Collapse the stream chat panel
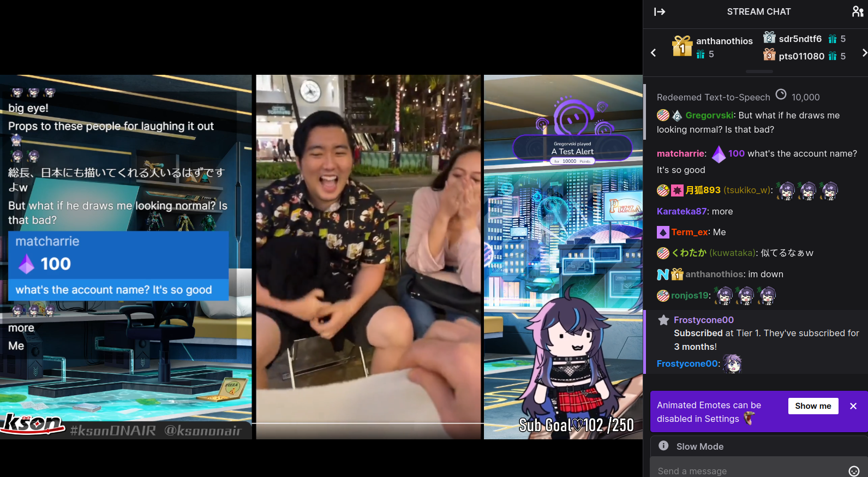Image resolution: width=868 pixels, height=477 pixels. point(660,11)
